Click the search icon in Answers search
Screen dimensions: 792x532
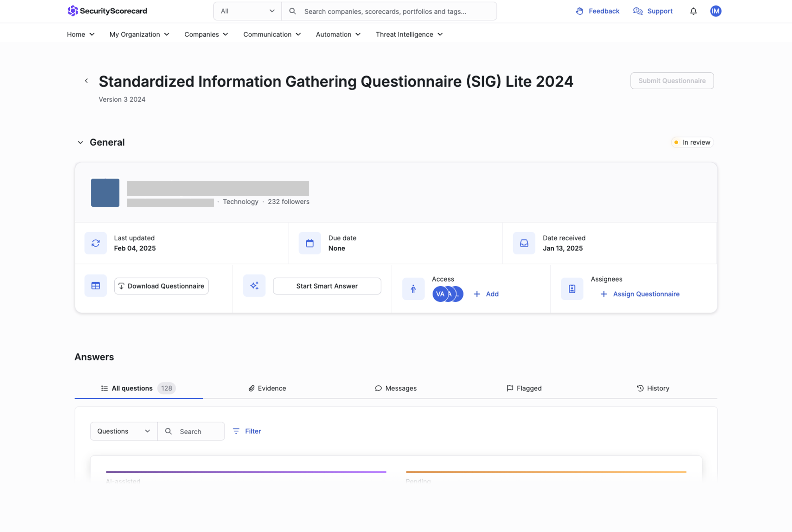click(x=168, y=431)
